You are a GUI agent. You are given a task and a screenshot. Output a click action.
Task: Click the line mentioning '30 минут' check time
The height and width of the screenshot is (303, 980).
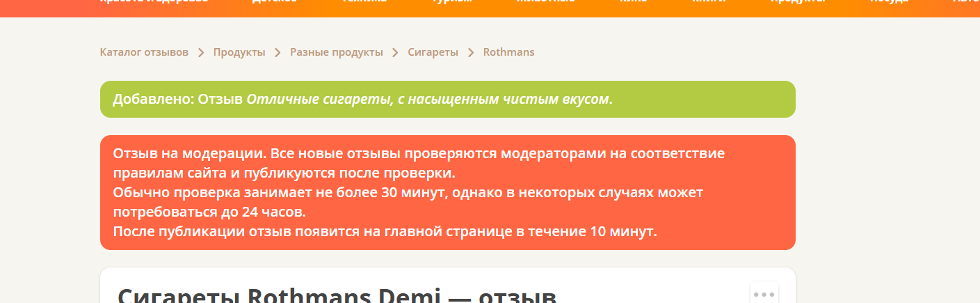point(408,192)
